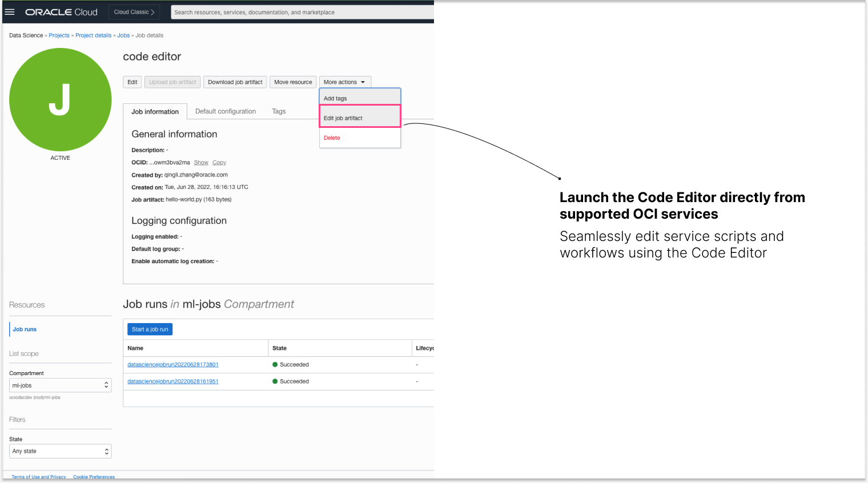Start a job run

coord(150,329)
